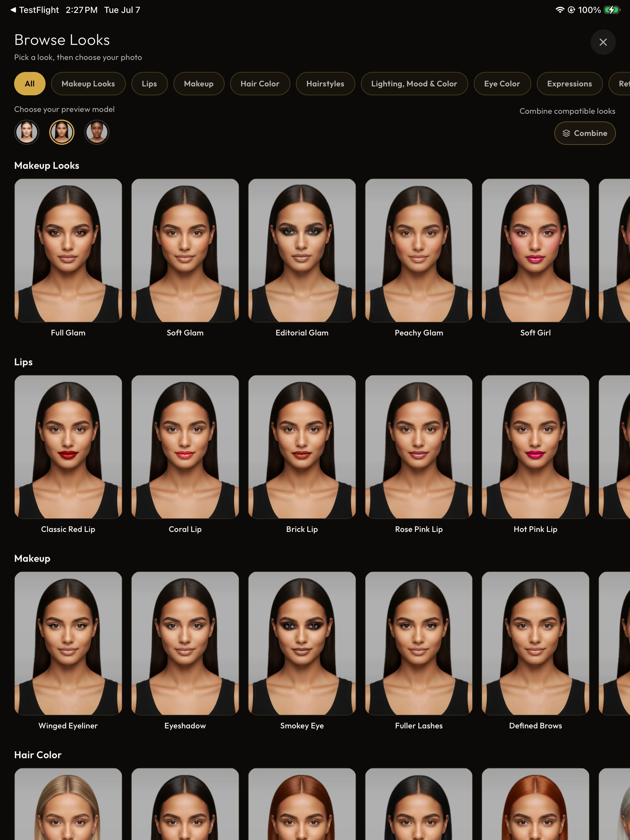630x840 pixels.
Task: Open the blonde hair color look
Action: coord(68,804)
